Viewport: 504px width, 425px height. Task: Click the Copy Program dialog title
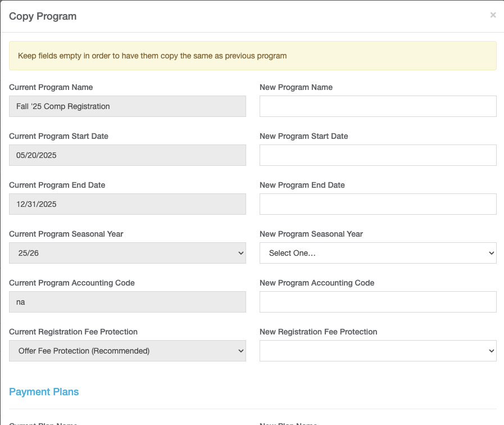click(x=43, y=16)
